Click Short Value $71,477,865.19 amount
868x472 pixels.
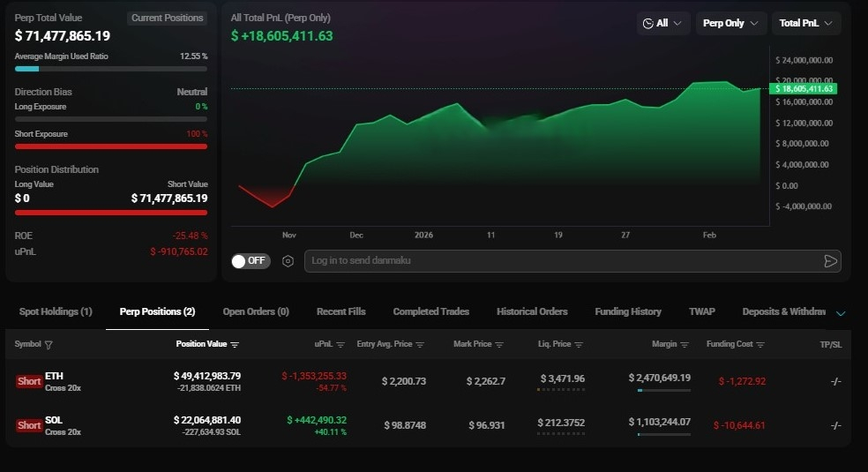169,199
